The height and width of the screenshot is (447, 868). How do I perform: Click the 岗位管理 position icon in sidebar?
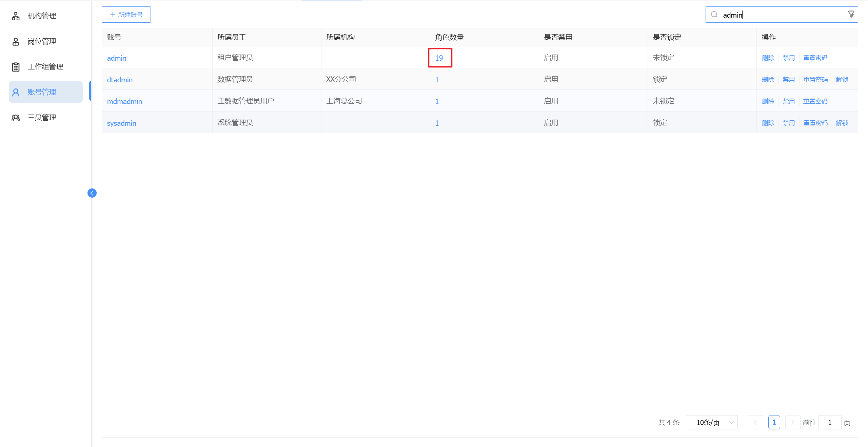(x=16, y=41)
